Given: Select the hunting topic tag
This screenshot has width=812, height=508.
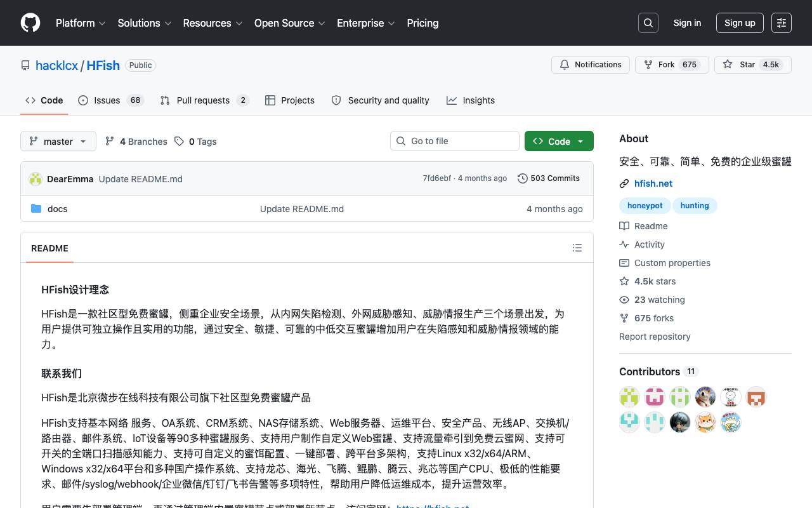Looking at the screenshot, I should point(695,205).
